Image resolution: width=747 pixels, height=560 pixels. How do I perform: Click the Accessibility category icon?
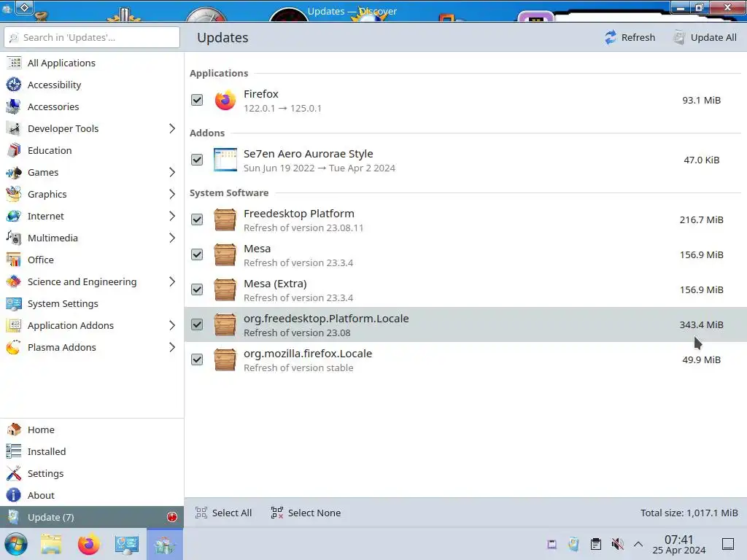(14, 85)
